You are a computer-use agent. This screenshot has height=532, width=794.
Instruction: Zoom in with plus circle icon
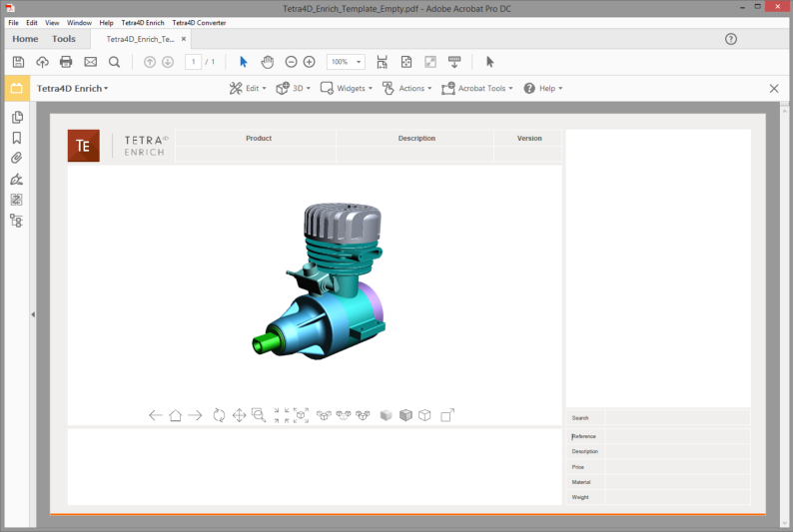[309, 62]
